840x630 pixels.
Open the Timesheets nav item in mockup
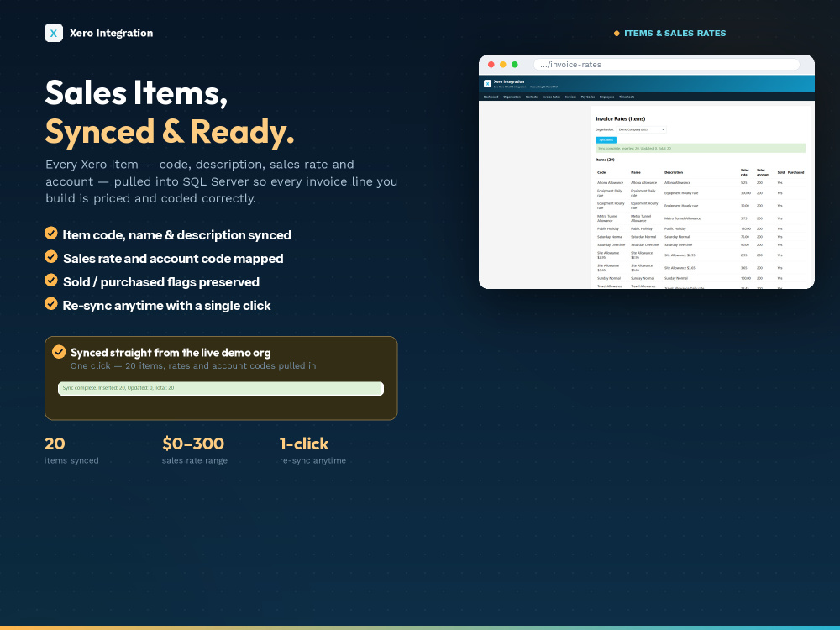click(627, 97)
